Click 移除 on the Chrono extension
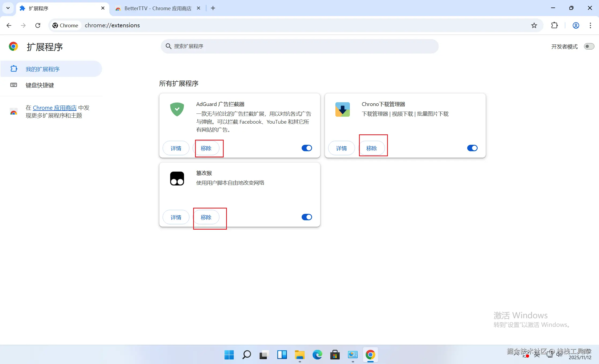599x364 pixels. pyautogui.click(x=371, y=148)
